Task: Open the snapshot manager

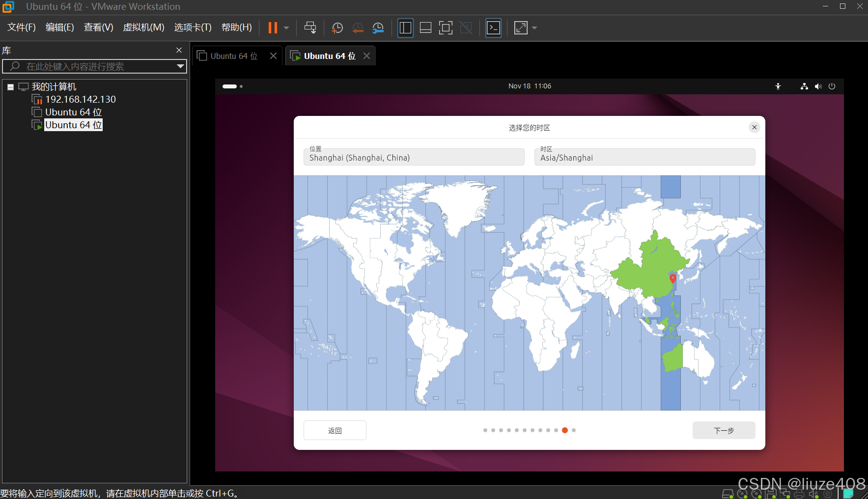Action: tap(378, 28)
